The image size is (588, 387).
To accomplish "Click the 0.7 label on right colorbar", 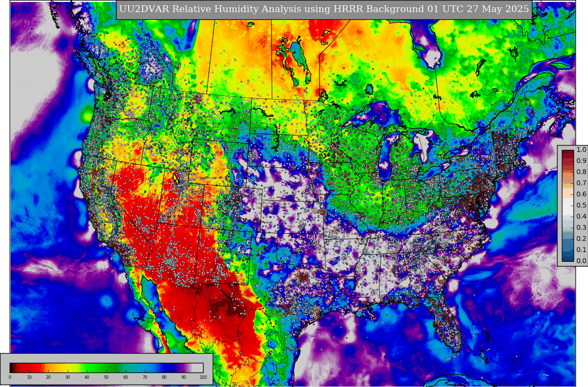I will click(x=581, y=183).
